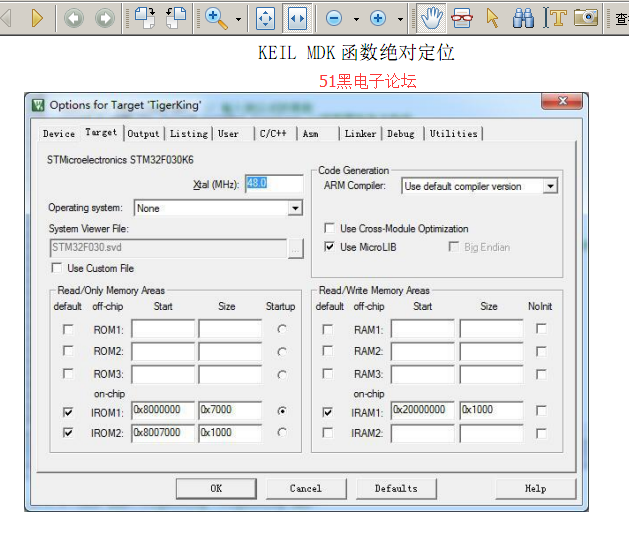Toggle the Use MicroLIB checkbox
The width and height of the screenshot is (629, 536).
pyautogui.click(x=329, y=247)
